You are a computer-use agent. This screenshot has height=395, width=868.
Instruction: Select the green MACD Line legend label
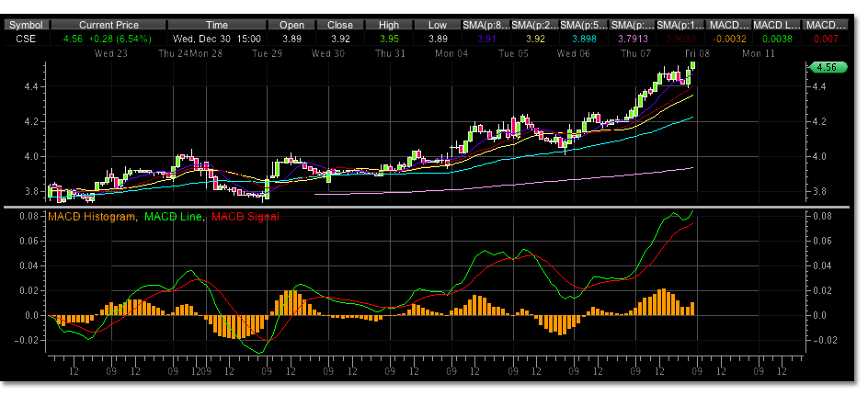(x=173, y=216)
